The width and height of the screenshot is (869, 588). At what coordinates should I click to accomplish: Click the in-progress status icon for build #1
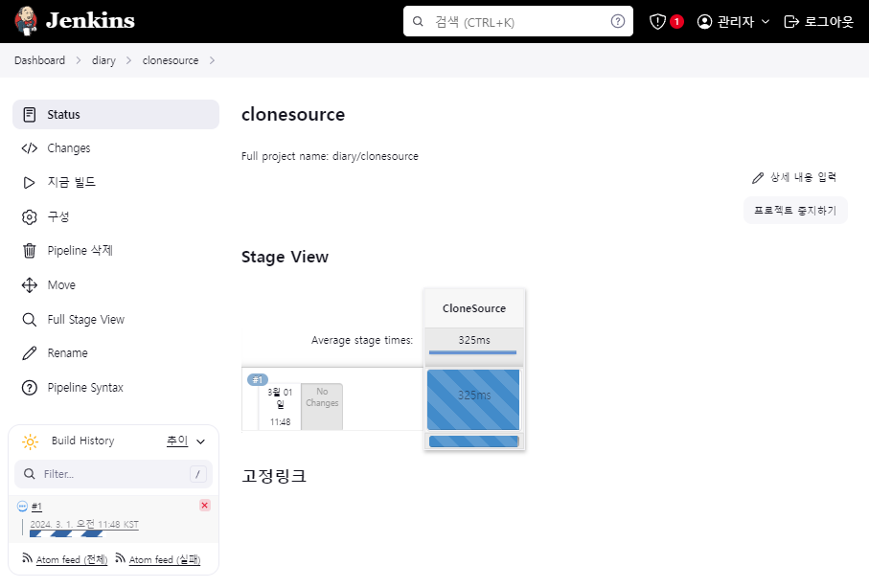click(22, 506)
